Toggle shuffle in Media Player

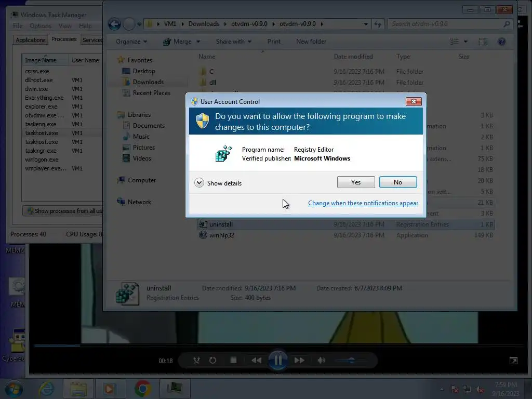pos(196,360)
